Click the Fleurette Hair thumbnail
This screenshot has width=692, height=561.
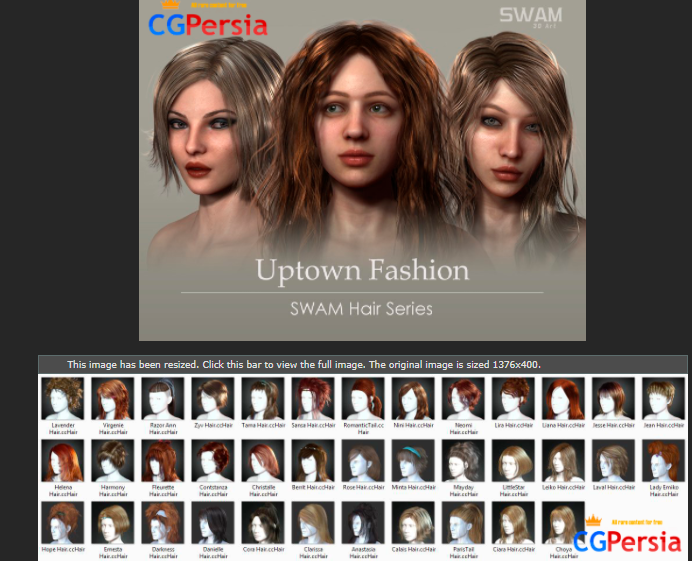click(163, 461)
